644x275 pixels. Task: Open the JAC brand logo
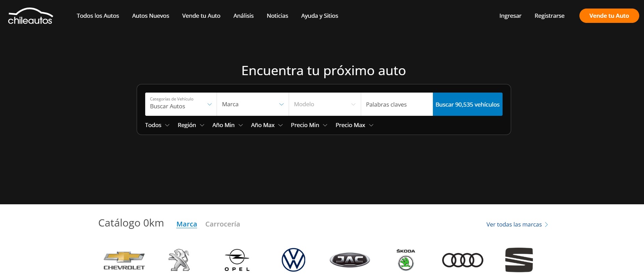point(350,260)
